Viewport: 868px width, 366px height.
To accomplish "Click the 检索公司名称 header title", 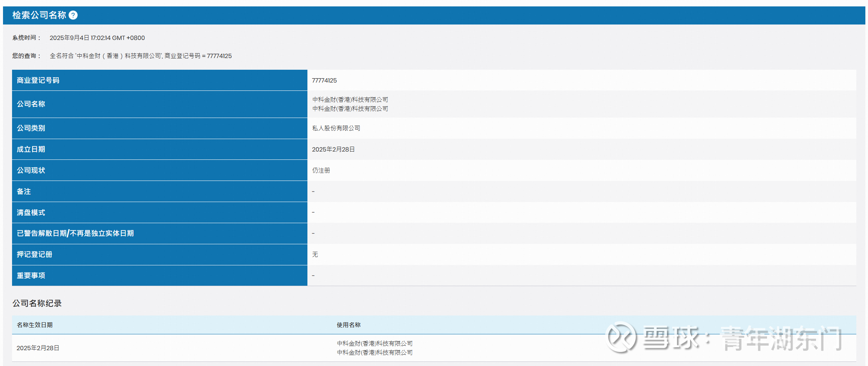I will 39,15.
